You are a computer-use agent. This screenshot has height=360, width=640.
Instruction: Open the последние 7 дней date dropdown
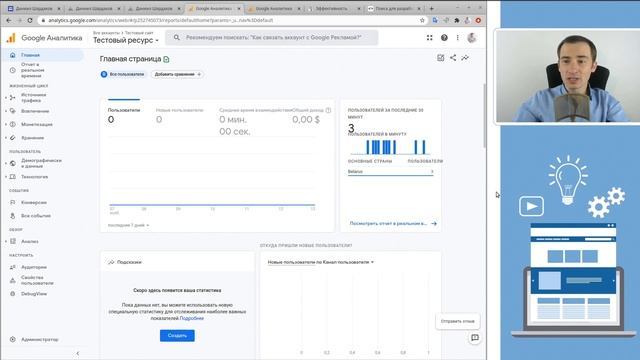pos(128,225)
